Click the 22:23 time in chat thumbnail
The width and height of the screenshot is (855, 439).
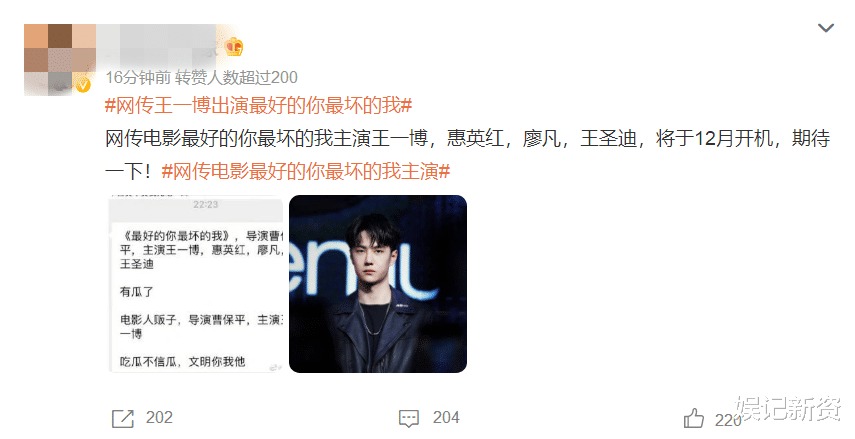[x=206, y=205]
